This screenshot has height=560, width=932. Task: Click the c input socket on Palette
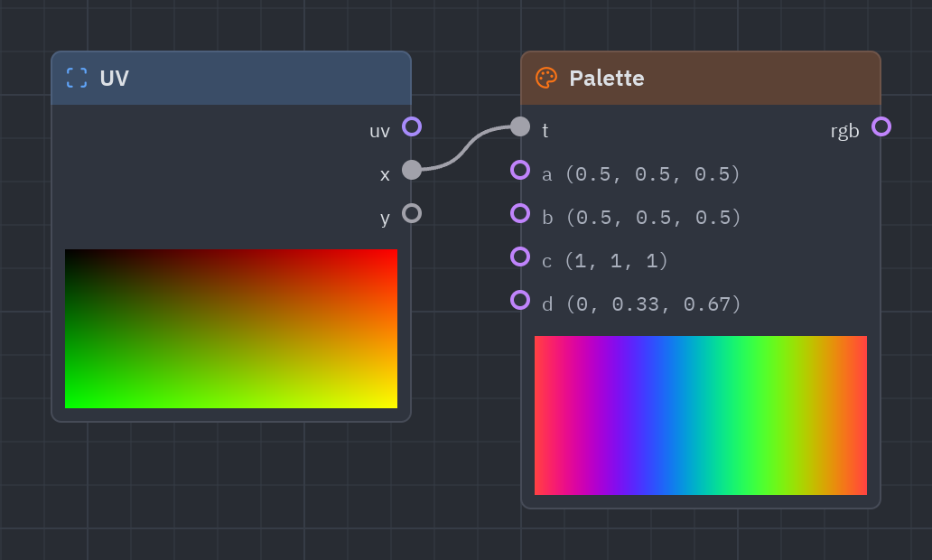click(520, 257)
